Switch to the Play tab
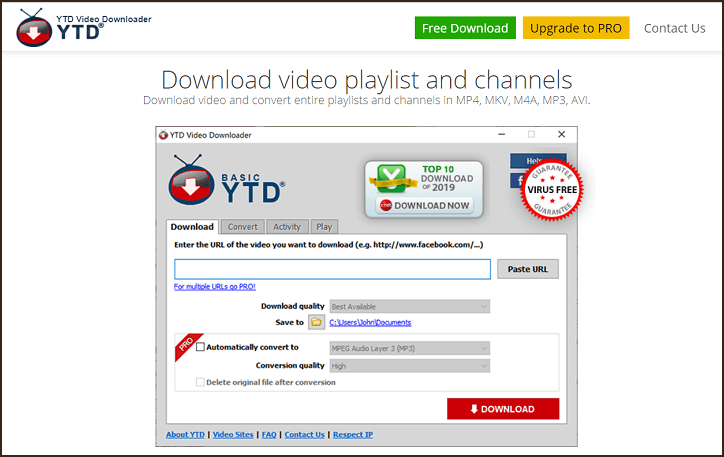Screen dimensions: 724x457 click(324, 227)
